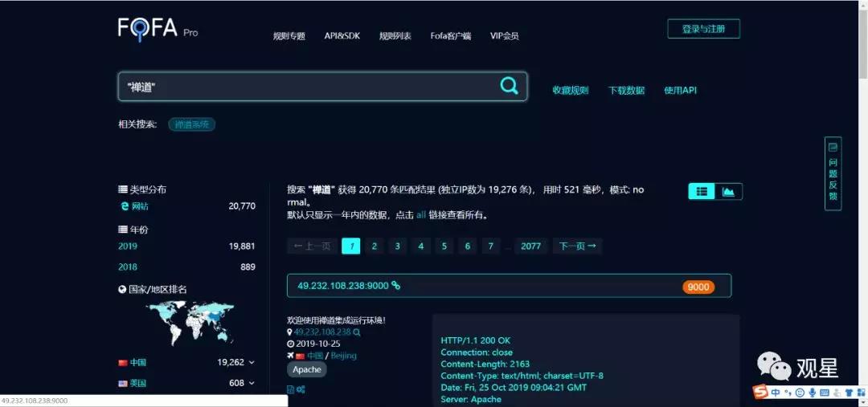Go to results page 7
Image resolution: width=868 pixels, height=407 pixels.
click(x=490, y=246)
